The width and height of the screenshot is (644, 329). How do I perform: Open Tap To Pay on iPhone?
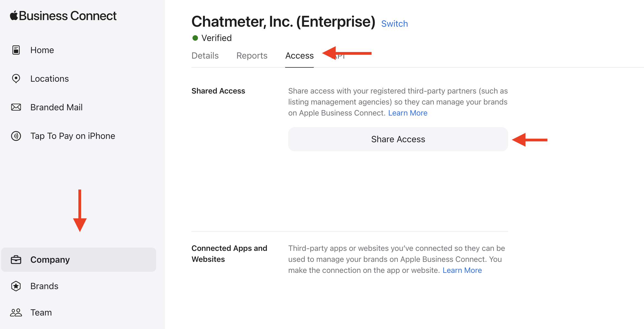[73, 136]
